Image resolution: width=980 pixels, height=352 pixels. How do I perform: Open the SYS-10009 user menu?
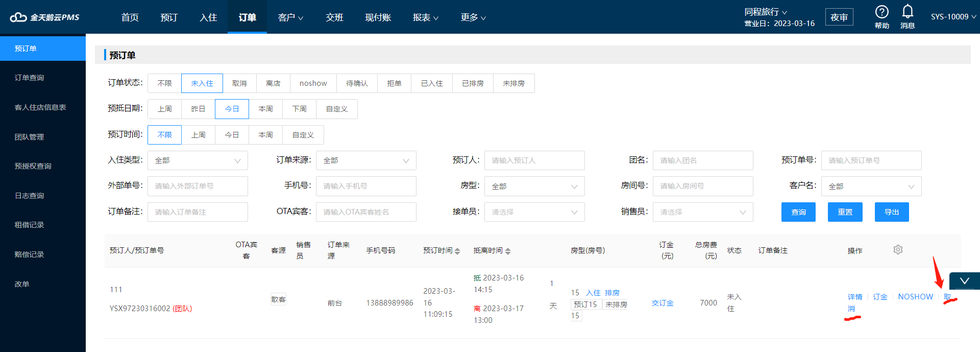pos(953,17)
